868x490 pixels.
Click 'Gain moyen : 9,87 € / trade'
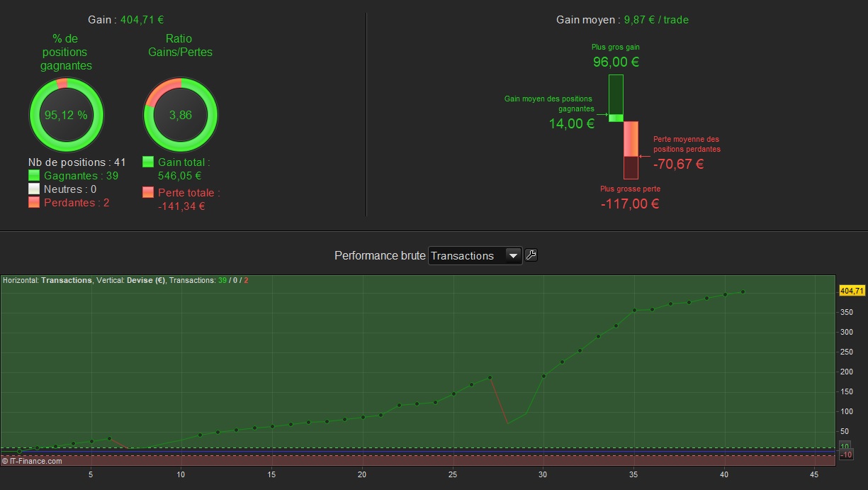tap(622, 20)
